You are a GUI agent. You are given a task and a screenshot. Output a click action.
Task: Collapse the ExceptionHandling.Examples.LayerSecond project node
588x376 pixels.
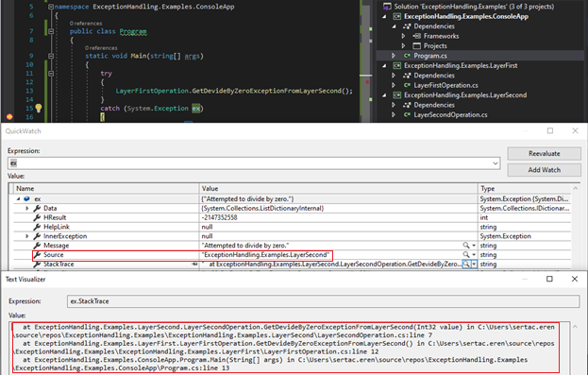point(384,94)
